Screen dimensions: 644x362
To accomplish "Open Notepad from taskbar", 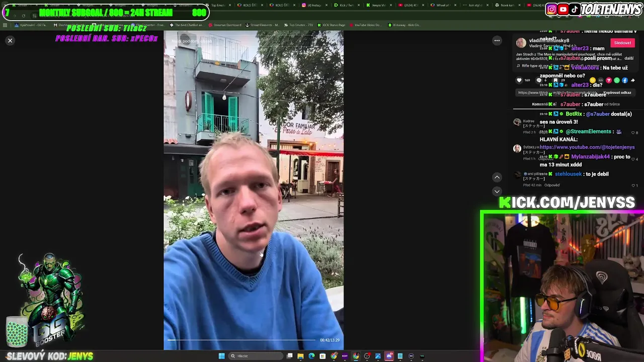I will 400,356.
